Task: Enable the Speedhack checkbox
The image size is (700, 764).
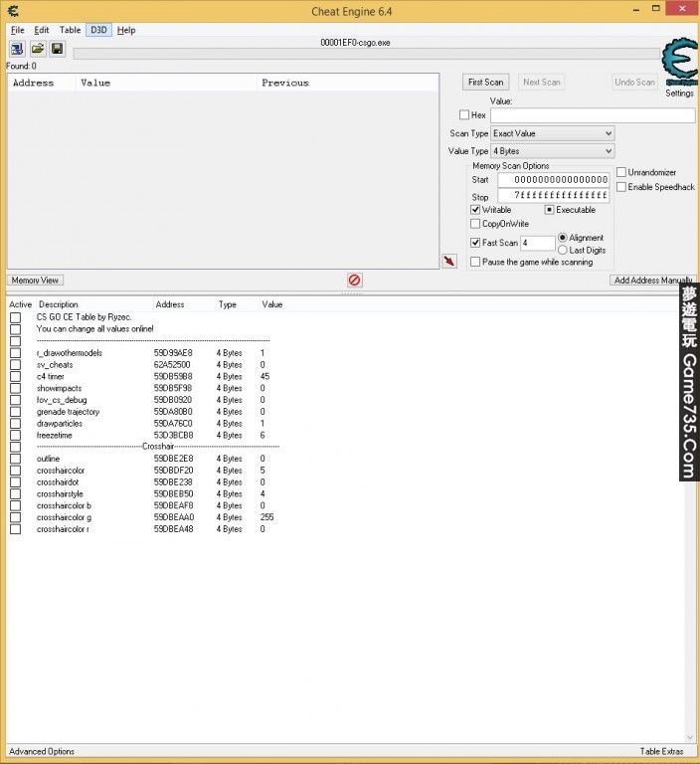Action: [x=621, y=187]
